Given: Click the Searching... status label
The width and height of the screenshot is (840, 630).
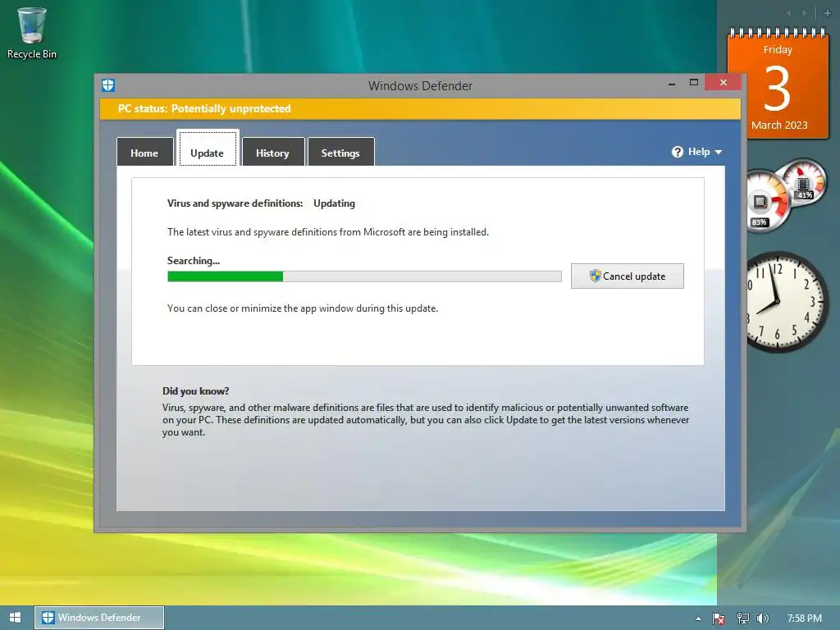Looking at the screenshot, I should coord(194,261).
